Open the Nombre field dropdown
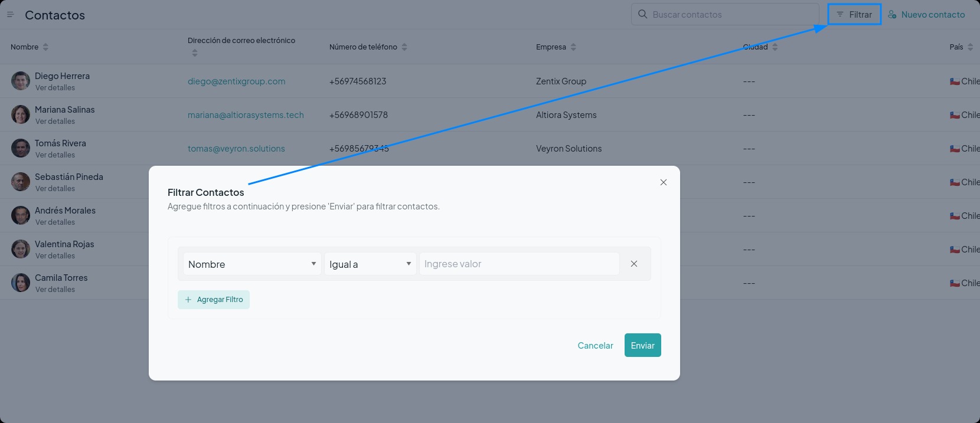Image resolution: width=980 pixels, height=423 pixels. coord(252,264)
